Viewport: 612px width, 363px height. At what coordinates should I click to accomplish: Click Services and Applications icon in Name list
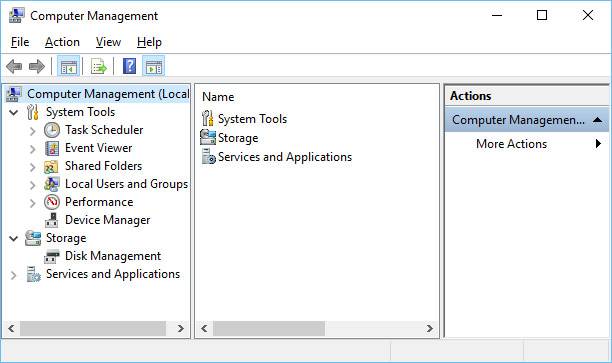[x=208, y=157]
